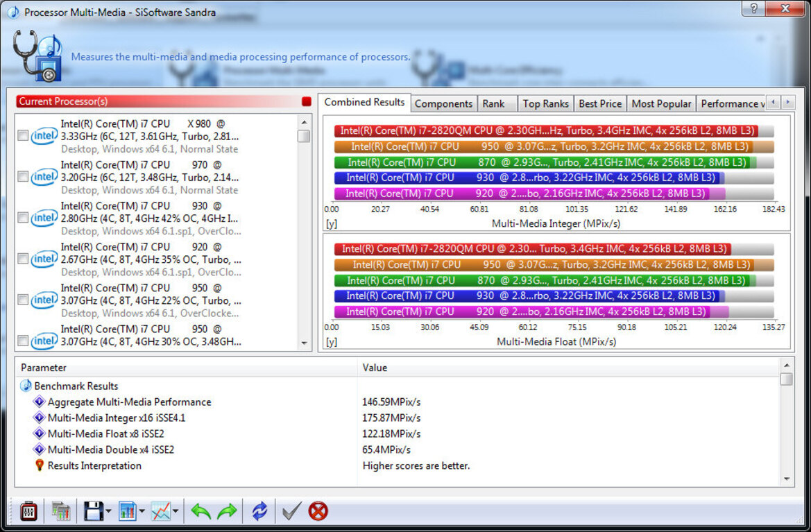This screenshot has height=532, width=811.
Task: Open the Components tab
Action: click(x=443, y=104)
